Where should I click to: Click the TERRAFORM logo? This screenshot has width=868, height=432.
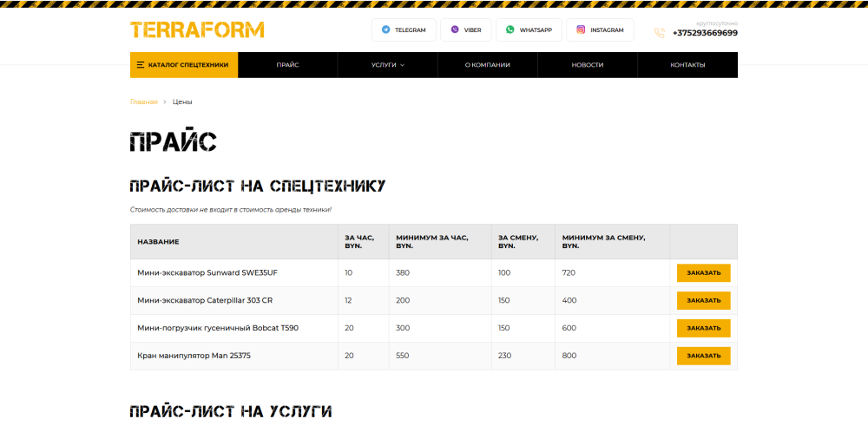197,30
